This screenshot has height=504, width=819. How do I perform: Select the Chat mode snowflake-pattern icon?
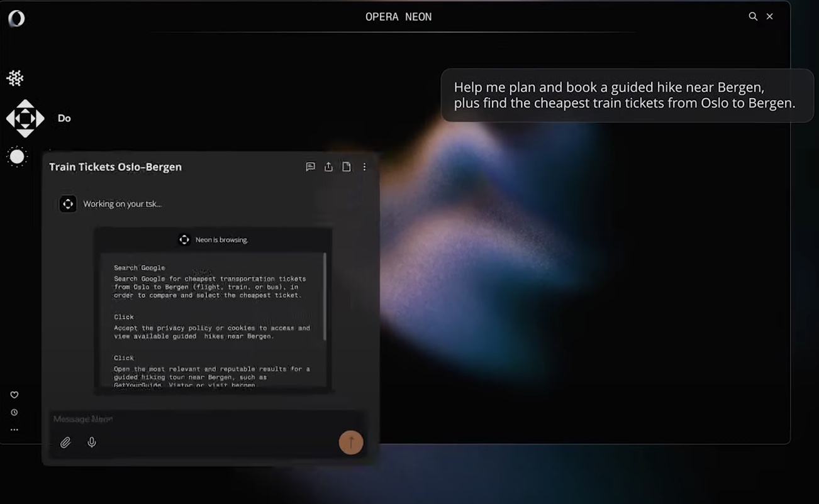point(15,79)
